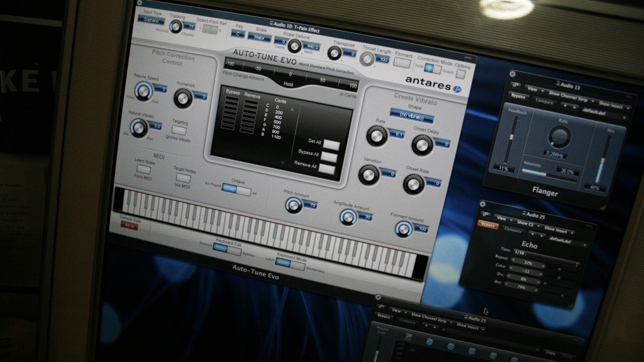Toggle the Select Pitch Ref L/R switch
644x362 pixels.
210,29
